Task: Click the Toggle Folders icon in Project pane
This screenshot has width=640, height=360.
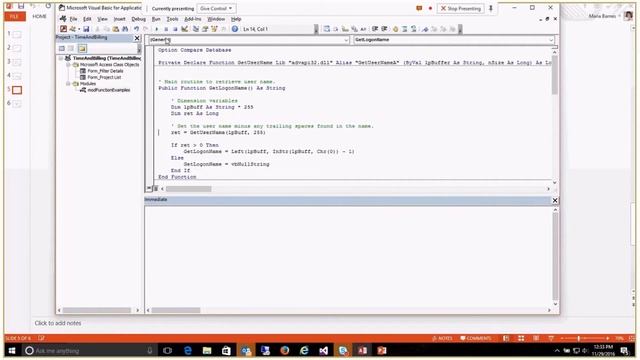Action: click(82, 48)
